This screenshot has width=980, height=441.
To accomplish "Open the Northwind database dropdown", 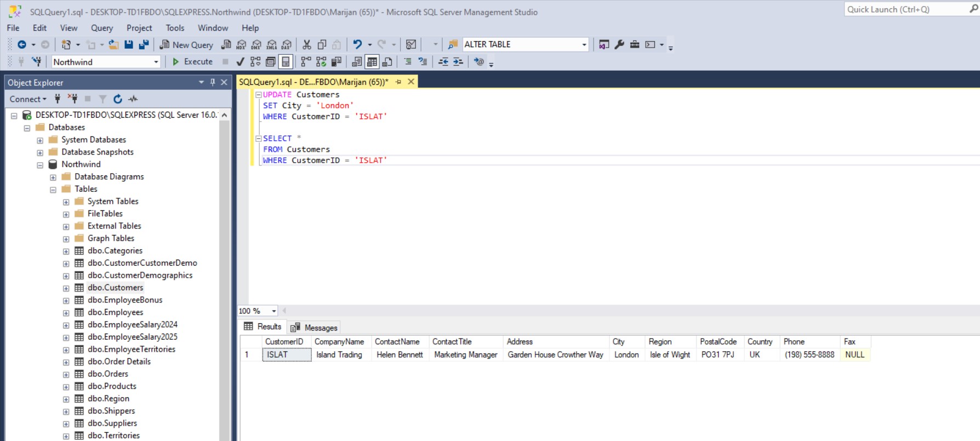I will pos(156,62).
